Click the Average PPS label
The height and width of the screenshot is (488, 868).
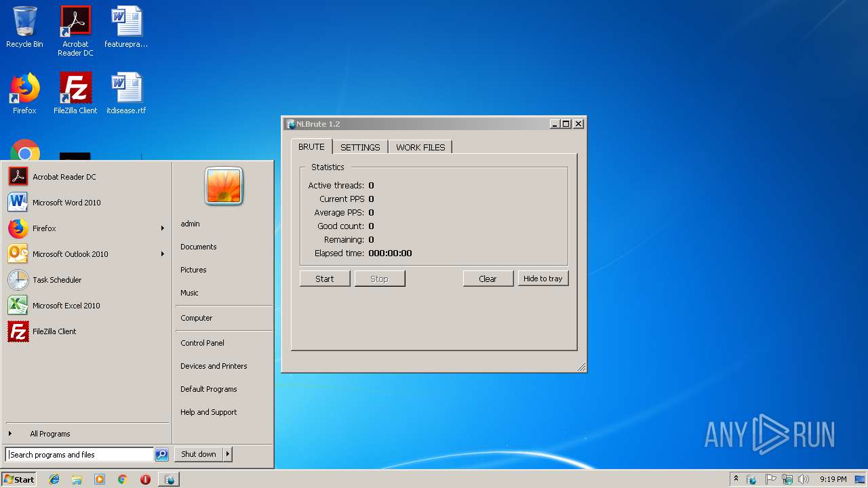339,213
